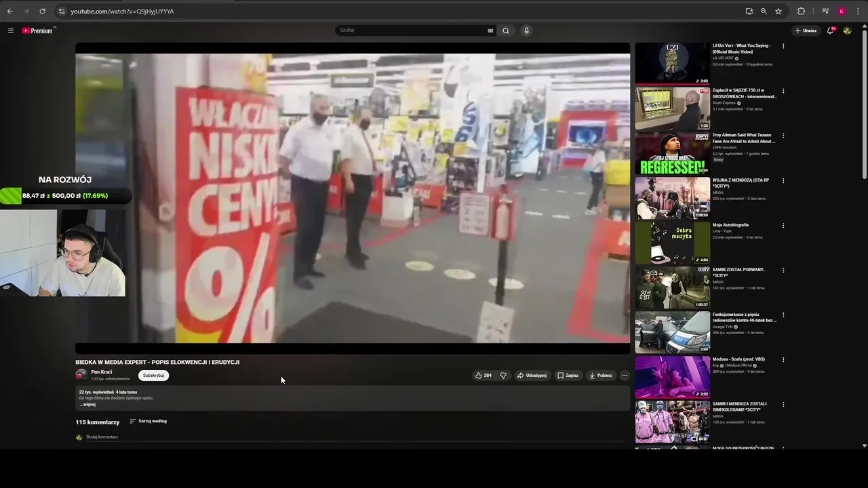Go to YouTube Premium home logo

[x=37, y=30]
